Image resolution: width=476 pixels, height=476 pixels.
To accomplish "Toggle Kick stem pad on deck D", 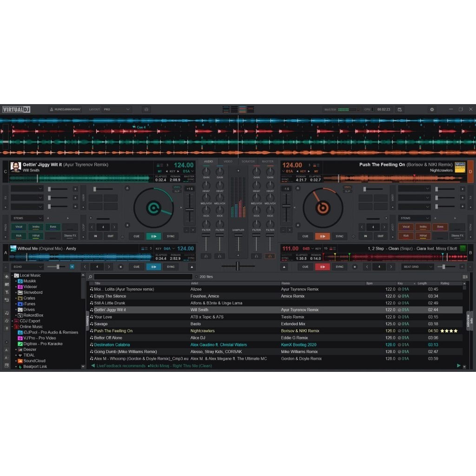I will click(x=406, y=236).
